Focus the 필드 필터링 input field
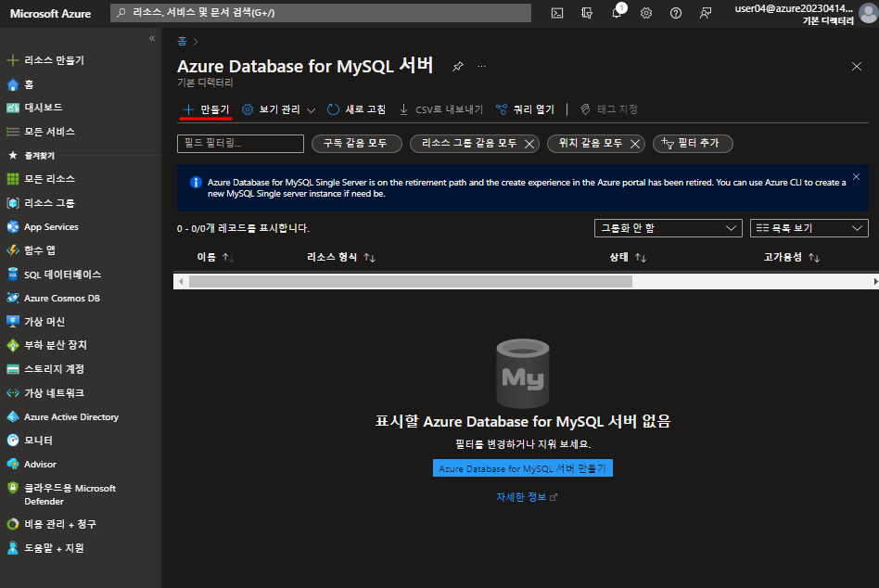 (x=240, y=144)
